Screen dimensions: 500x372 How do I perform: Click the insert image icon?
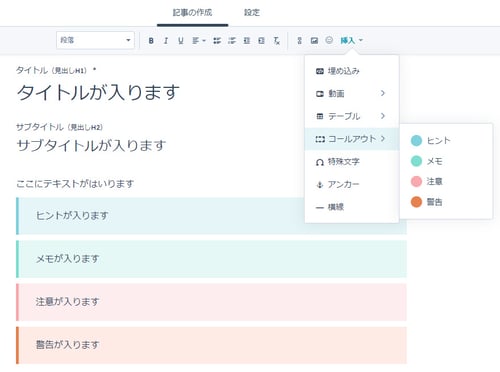pos(314,41)
